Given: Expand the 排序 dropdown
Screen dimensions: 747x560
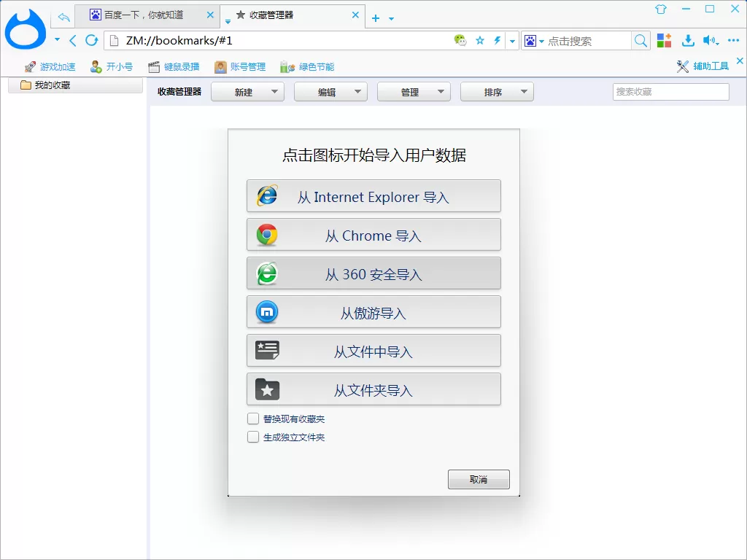Looking at the screenshot, I should (x=497, y=92).
